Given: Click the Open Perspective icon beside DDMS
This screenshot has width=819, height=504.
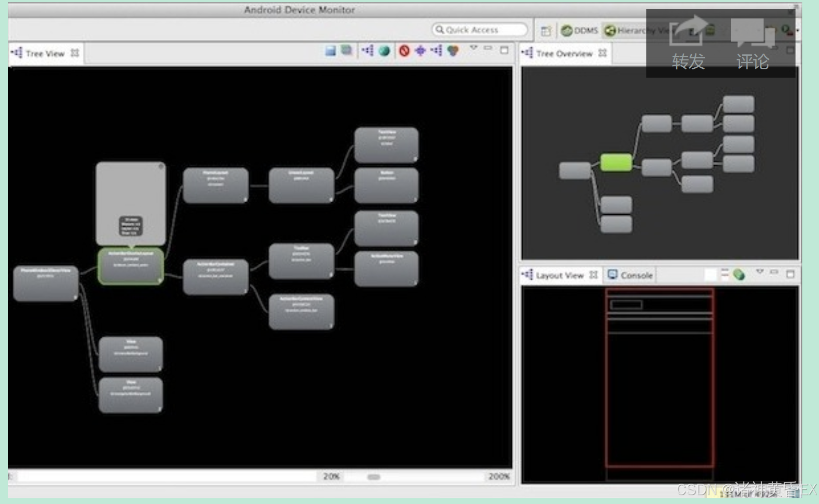Looking at the screenshot, I should tap(546, 31).
